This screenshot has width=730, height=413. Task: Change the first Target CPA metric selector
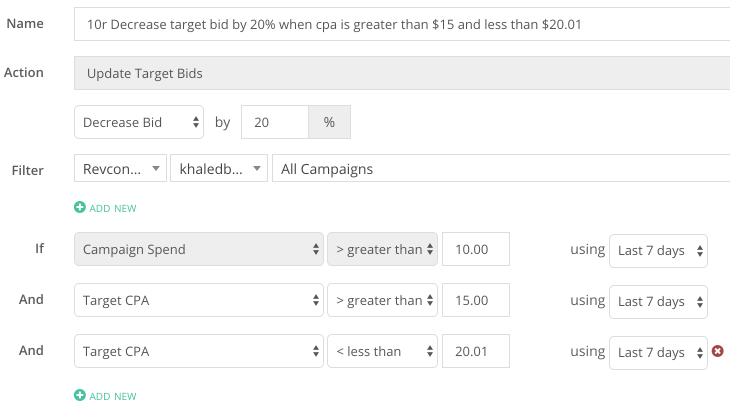point(199,300)
